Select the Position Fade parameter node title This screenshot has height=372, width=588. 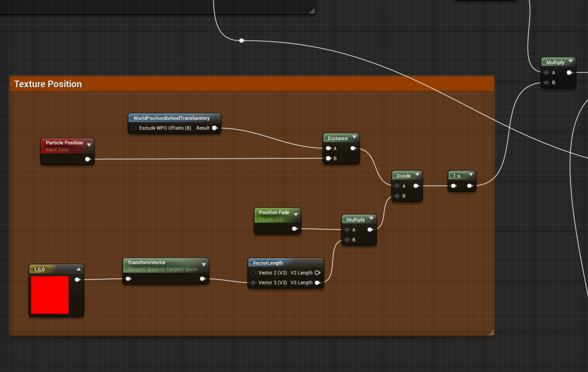(x=274, y=212)
